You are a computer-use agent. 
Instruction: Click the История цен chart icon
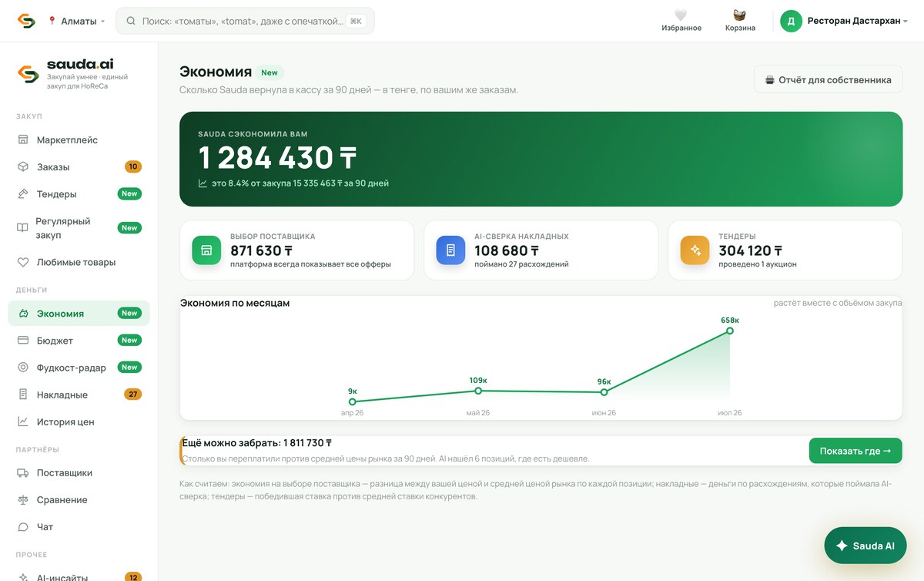click(22, 421)
